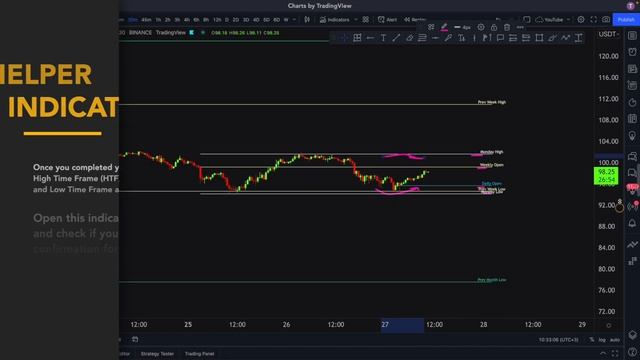The height and width of the screenshot is (360, 640).
Task: Select the Text tool
Action: (x=383, y=38)
